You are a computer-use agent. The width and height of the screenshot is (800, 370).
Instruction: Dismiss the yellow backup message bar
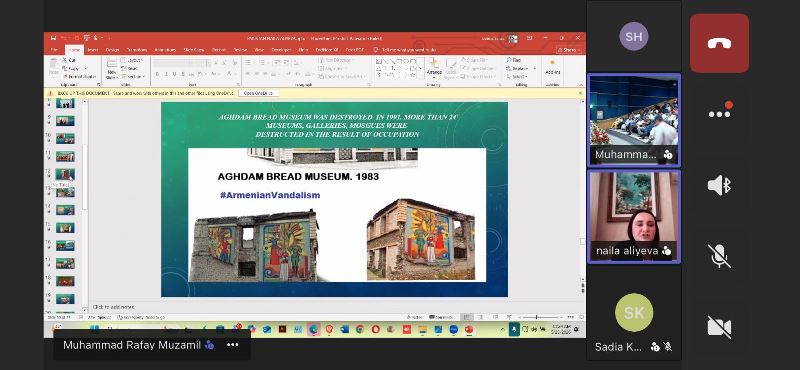pyautogui.click(x=581, y=93)
